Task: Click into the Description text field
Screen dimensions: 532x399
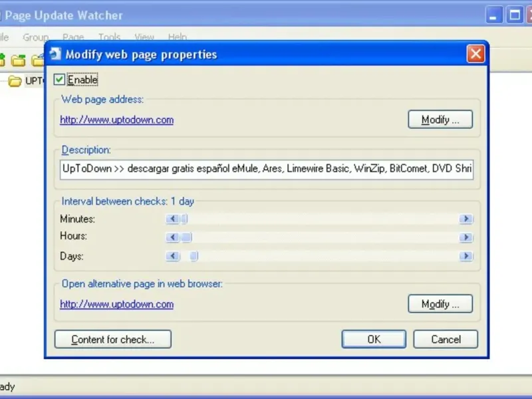Action: pos(267,169)
